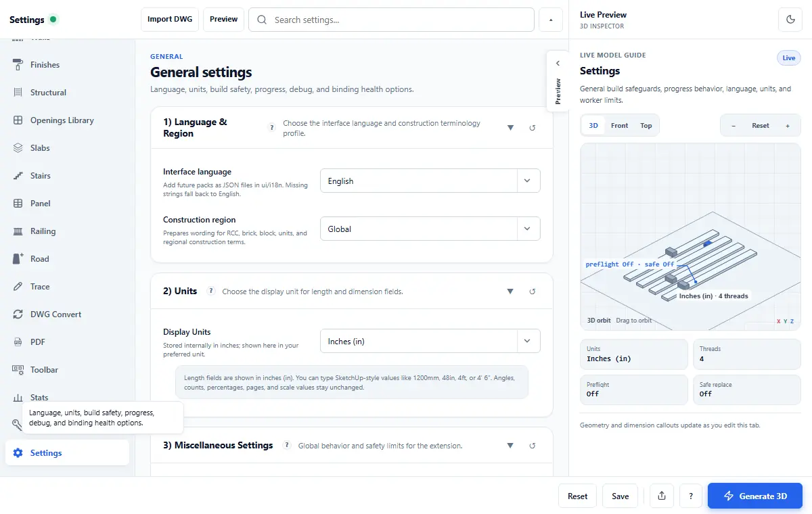Open the Construction region Global dropdown
The height and width of the screenshot is (514, 812).
tap(430, 229)
